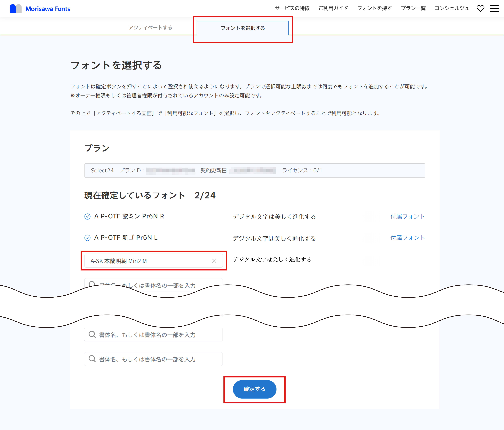Focus the last empty font search field
The image size is (504, 430).
[154, 359]
